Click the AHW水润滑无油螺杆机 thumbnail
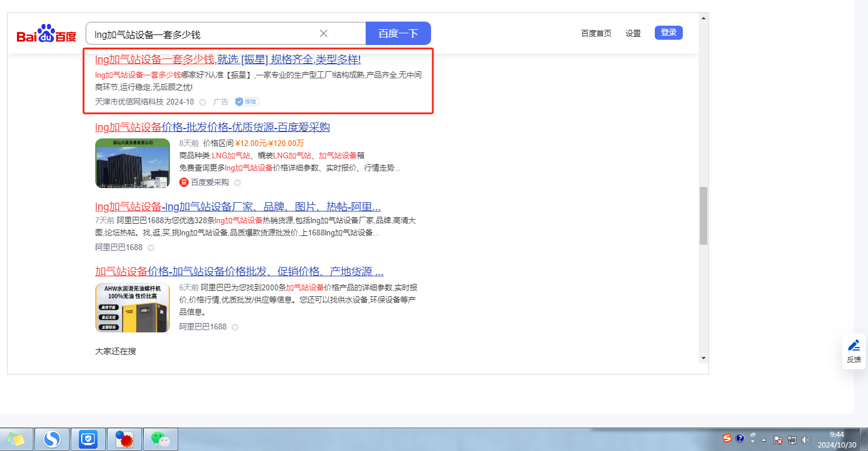 point(133,308)
